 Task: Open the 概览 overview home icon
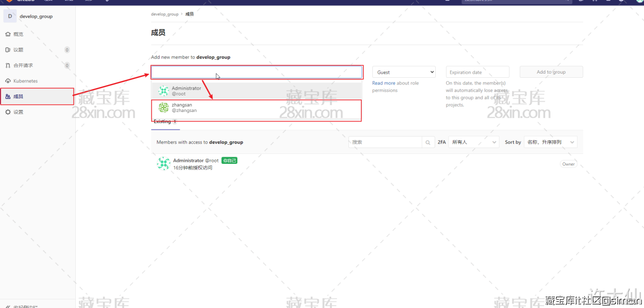[8, 34]
